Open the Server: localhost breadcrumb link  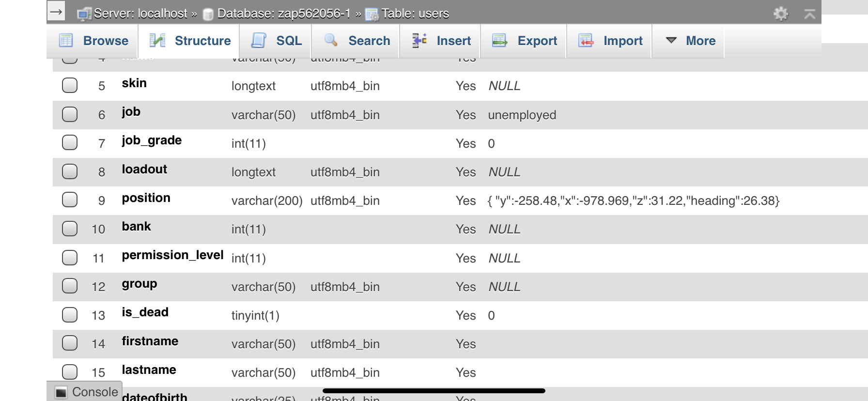(140, 14)
